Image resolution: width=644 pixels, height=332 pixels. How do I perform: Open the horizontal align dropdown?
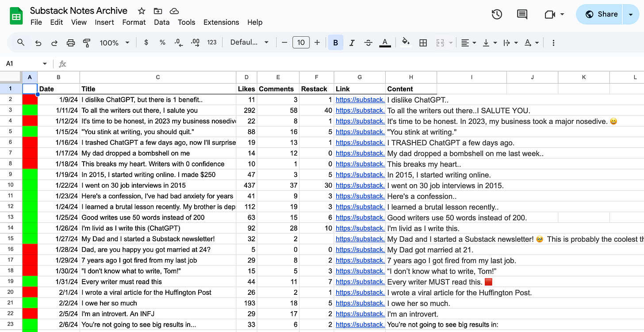coord(468,42)
